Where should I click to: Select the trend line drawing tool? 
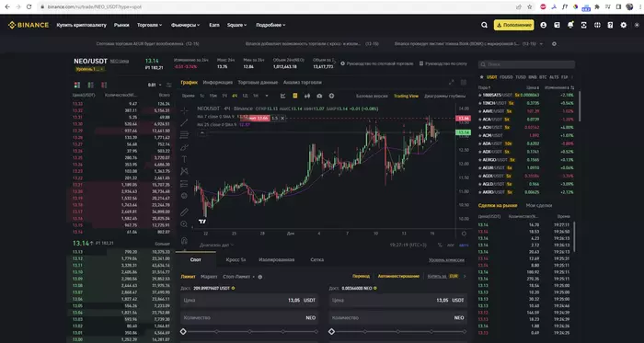pos(184,122)
